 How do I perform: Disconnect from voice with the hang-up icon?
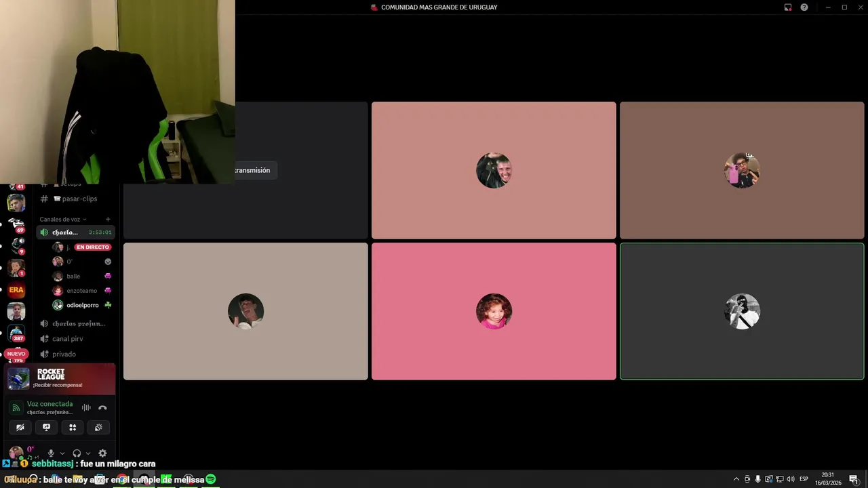[x=102, y=407]
